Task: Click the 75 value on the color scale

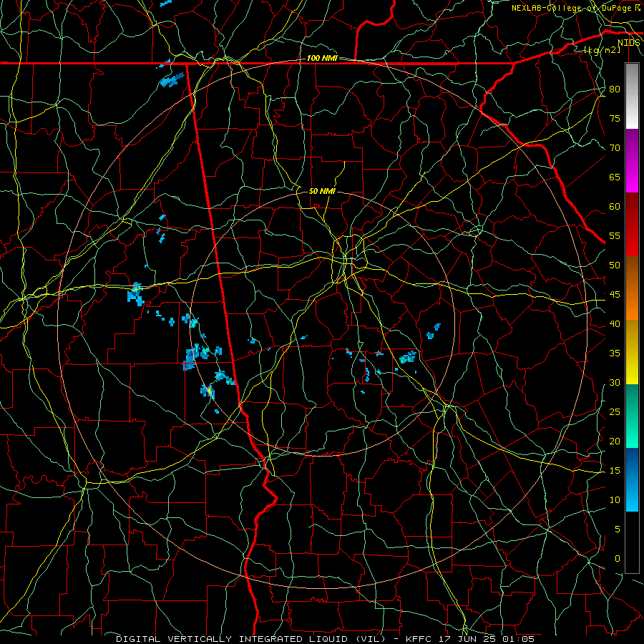Action: click(615, 118)
